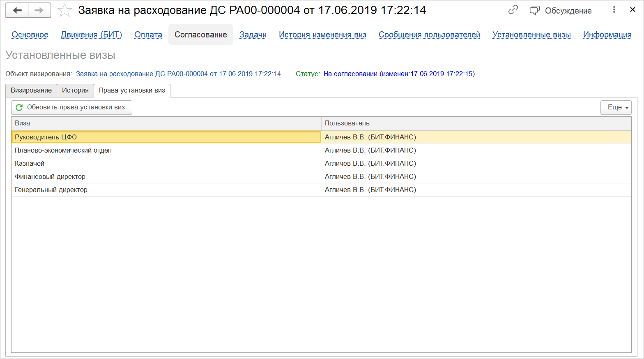Click user cell in Планово-экономический отдел row
This screenshot has height=359, width=644.
476,151
